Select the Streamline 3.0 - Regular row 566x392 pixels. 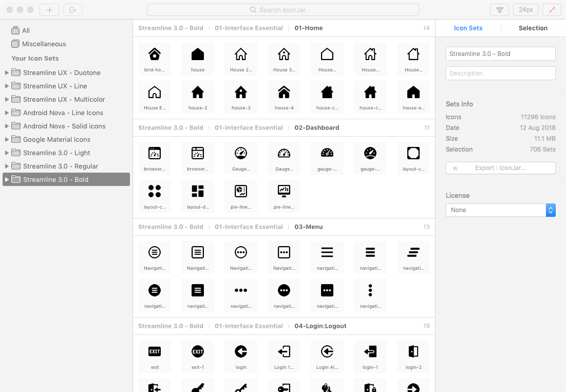[x=66, y=166]
